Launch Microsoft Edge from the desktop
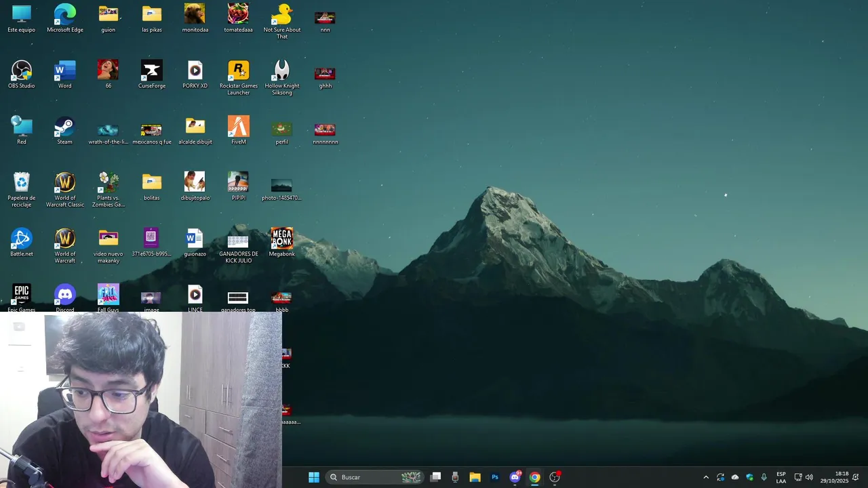Image resolution: width=868 pixels, height=488 pixels. (65, 18)
